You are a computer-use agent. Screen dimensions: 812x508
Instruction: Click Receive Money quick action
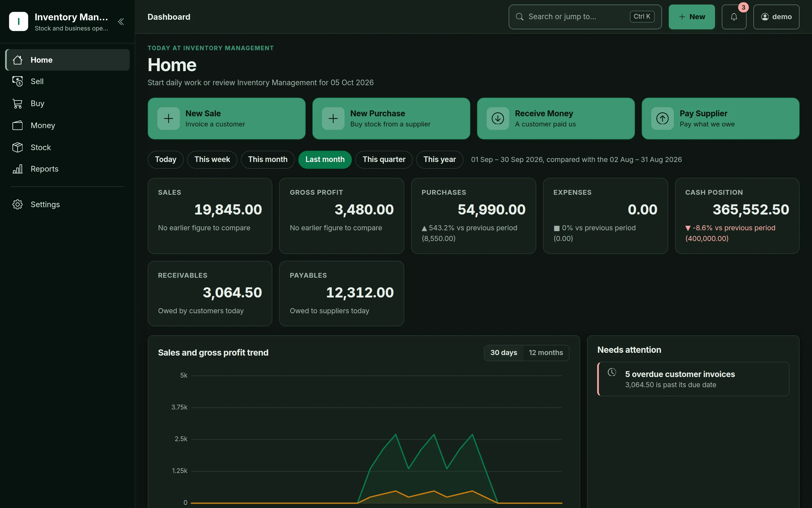pos(556,119)
